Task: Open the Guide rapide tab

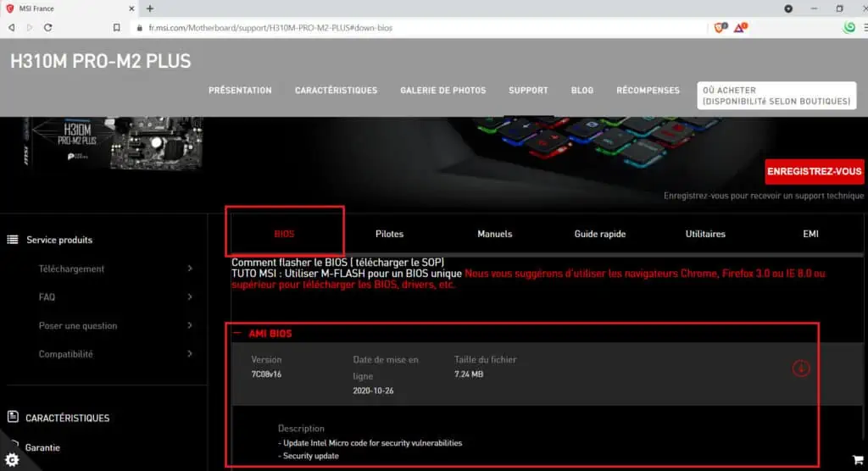Action: coord(600,234)
